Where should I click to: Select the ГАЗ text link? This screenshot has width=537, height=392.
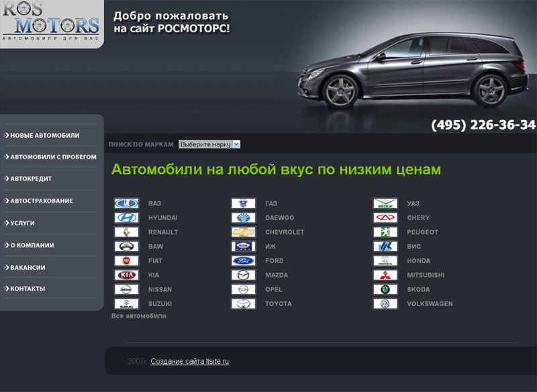tap(271, 203)
